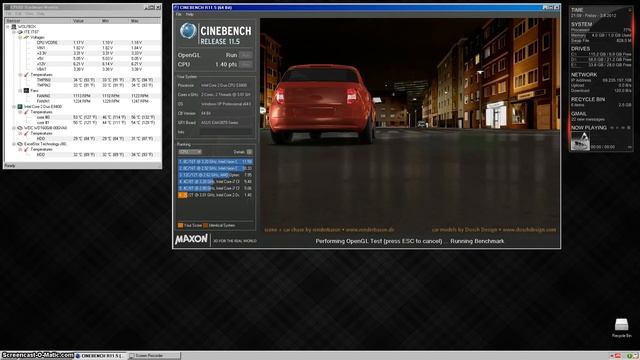Viewport: 640px width, 360px height.
Task: Click the E: drive entry in sidebar
Action: point(601,64)
